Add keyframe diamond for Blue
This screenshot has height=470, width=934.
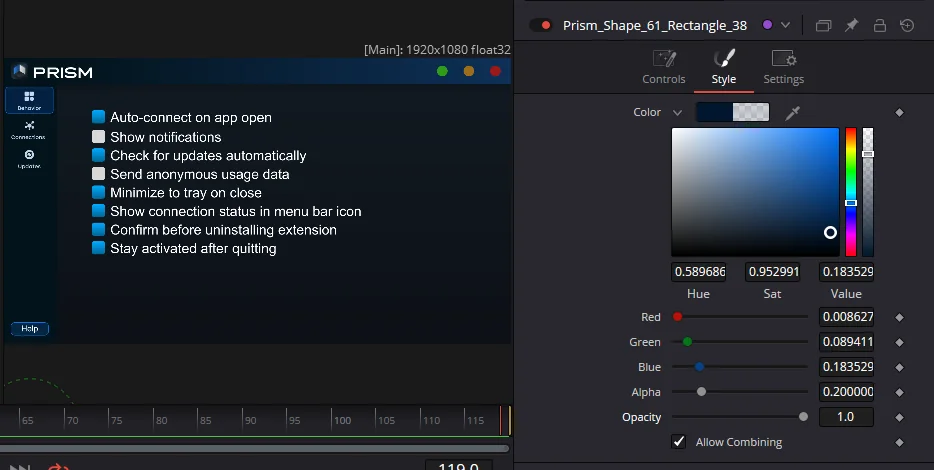899,368
